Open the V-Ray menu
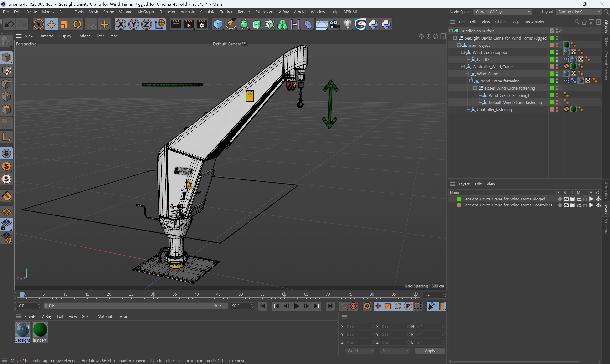The width and height of the screenshot is (610, 364). point(283,12)
